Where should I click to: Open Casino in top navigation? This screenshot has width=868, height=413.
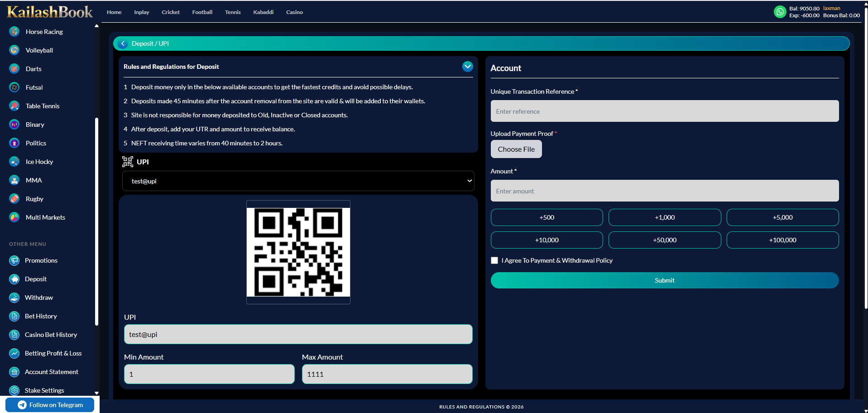click(294, 12)
